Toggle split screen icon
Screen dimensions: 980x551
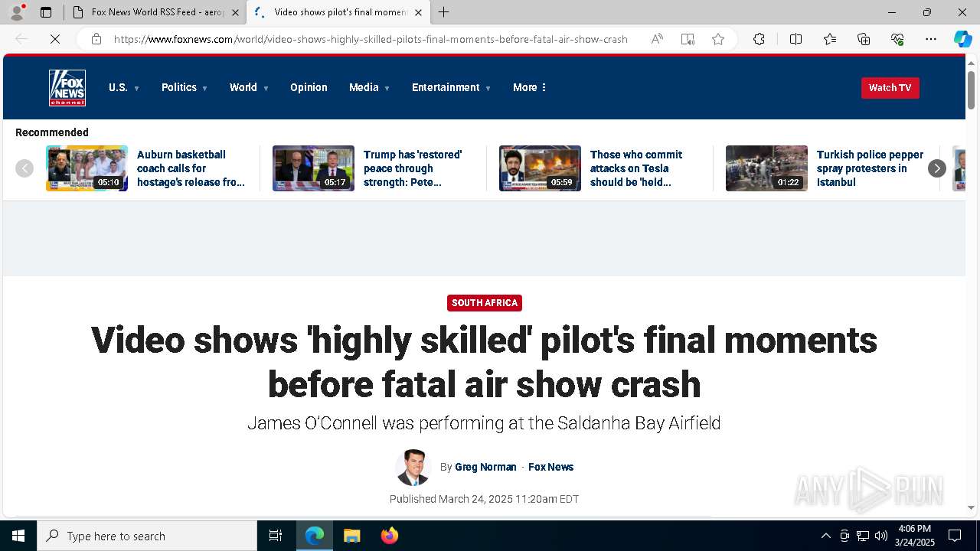pos(795,39)
